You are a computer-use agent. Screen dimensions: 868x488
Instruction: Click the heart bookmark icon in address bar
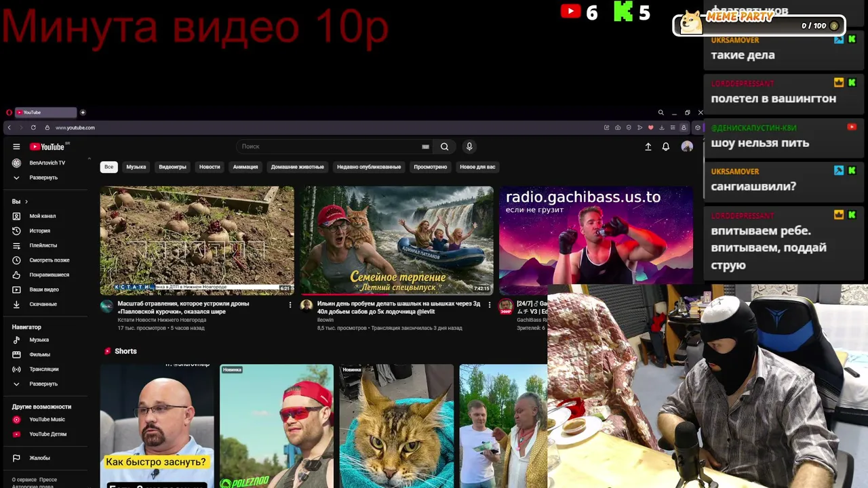(650, 127)
